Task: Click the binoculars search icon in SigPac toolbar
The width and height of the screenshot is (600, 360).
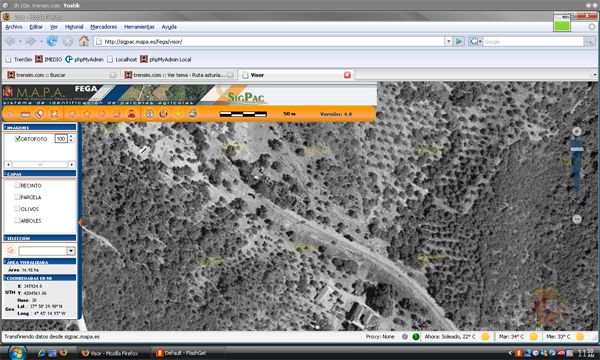Action: [x=150, y=114]
